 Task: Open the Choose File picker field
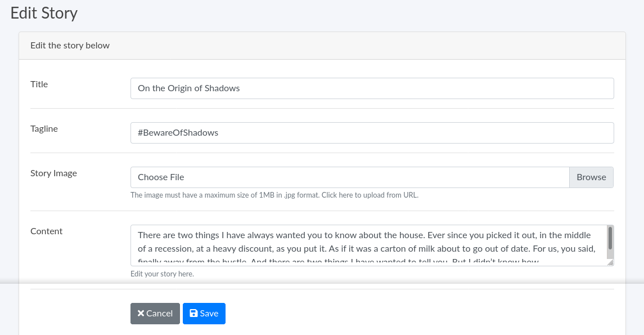349,177
